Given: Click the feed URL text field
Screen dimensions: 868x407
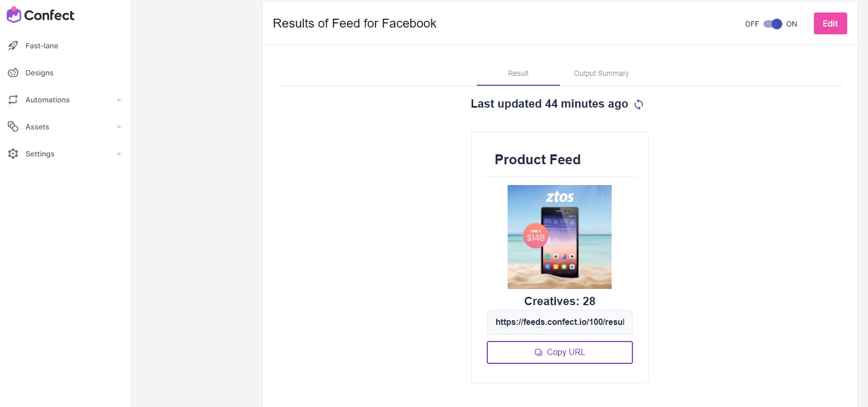Looking at the screenshot, I should [560, 322].
